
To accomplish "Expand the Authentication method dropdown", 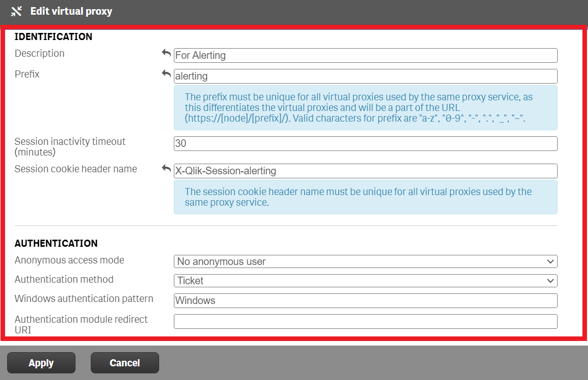I will point(365,281).
